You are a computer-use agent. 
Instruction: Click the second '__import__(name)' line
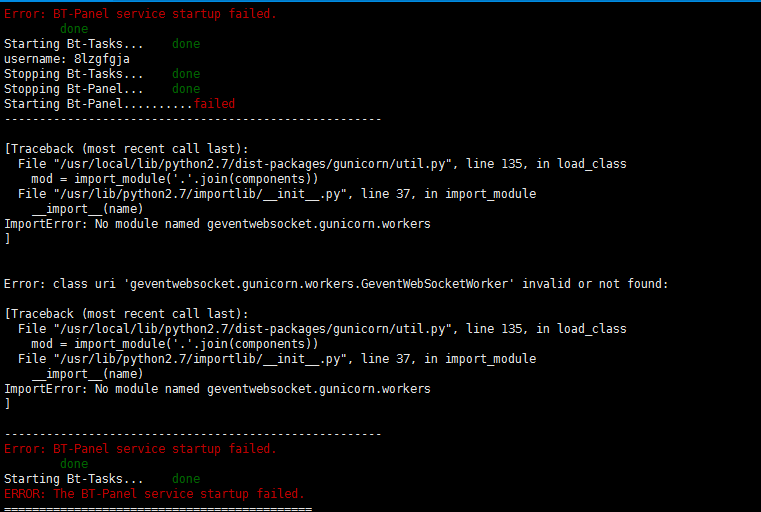(x=87, y=374)
